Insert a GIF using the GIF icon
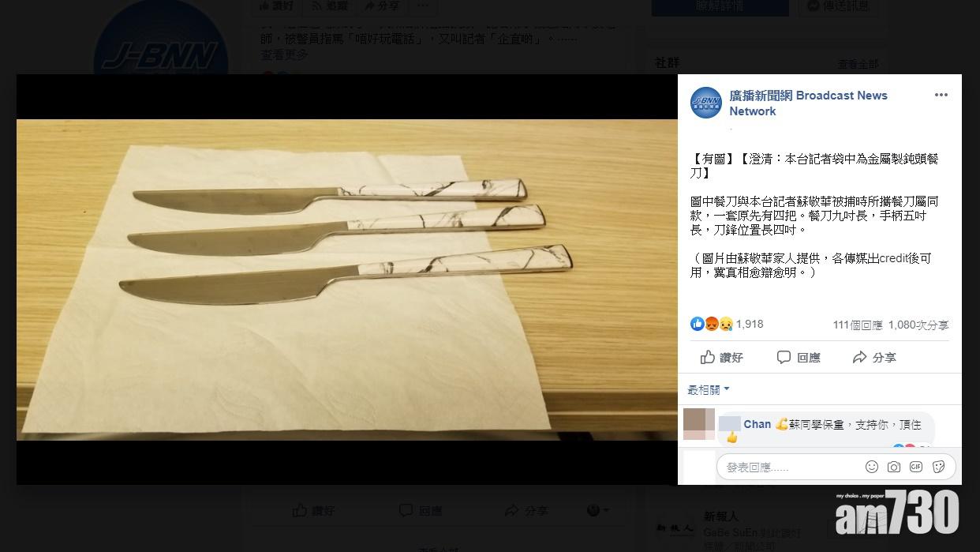 coord(915,467)
